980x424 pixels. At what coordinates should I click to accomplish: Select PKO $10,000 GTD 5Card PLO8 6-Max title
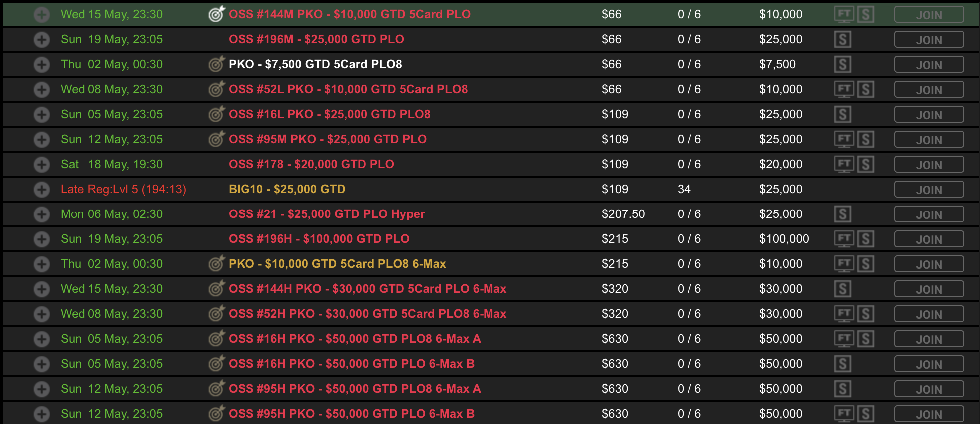point(337,264)
